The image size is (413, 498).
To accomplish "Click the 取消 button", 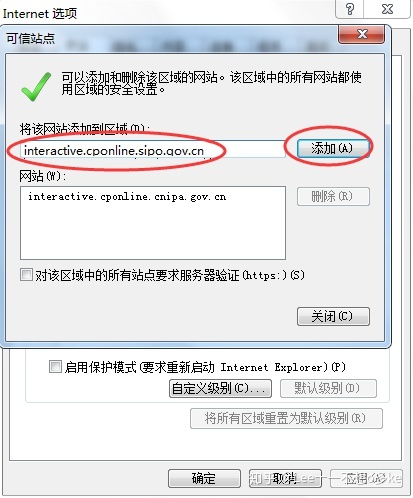I will [285, 478].
